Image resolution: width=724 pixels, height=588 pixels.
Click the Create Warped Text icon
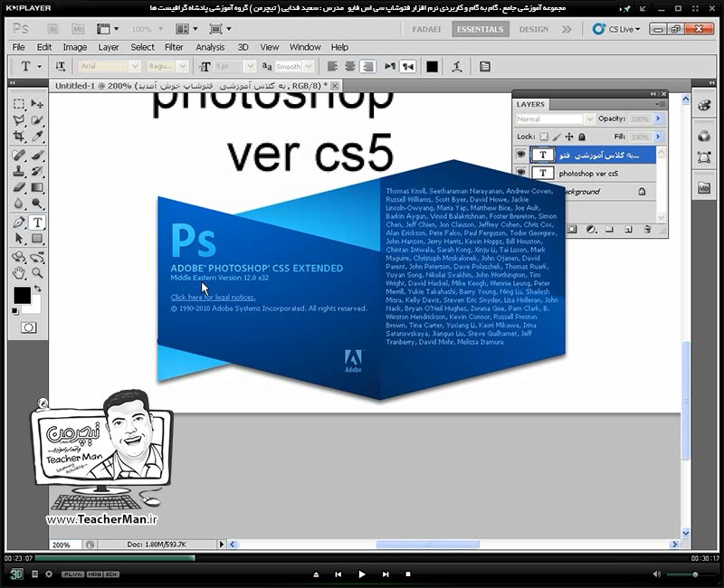pyautogui.click(x=457, y=66)
